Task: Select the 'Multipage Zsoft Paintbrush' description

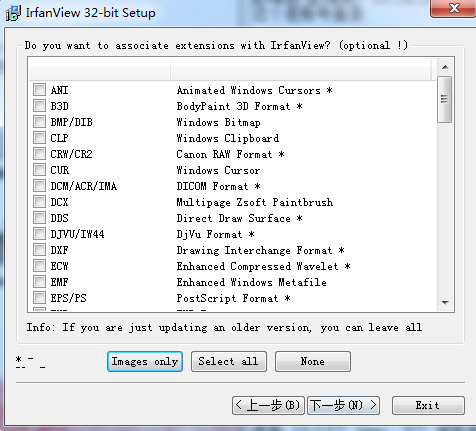Action: [x=255, y=202]
